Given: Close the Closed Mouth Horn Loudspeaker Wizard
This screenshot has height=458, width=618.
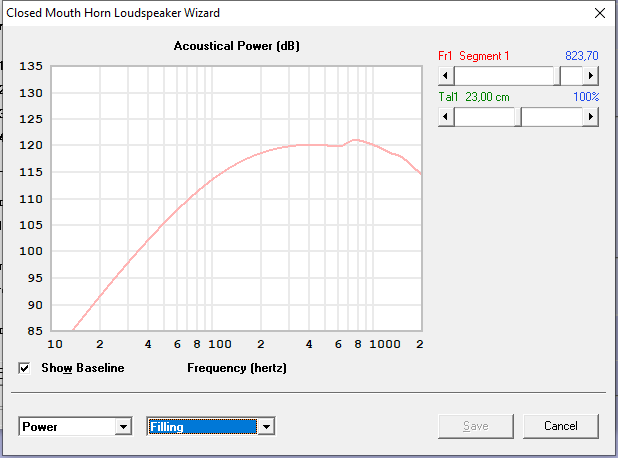Looking at the screenshot, I should pyautogui.click(x=599, y=13).
